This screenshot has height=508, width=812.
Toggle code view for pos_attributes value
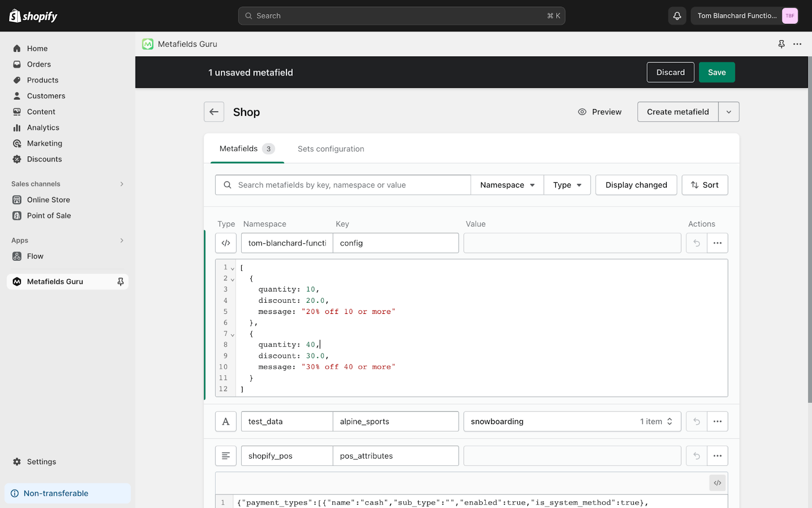pos(718,483)
